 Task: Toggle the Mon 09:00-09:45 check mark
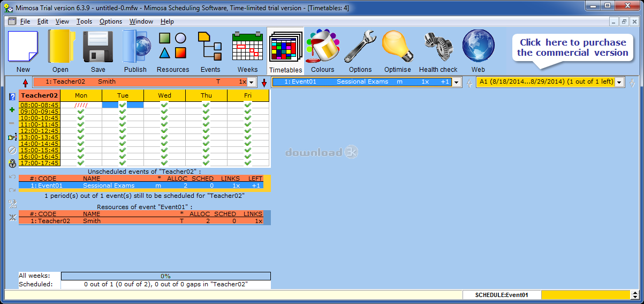tap(81, 112)
